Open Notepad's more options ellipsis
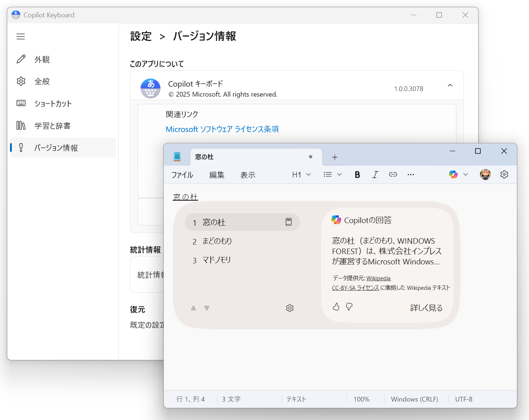 pos(411,174)
